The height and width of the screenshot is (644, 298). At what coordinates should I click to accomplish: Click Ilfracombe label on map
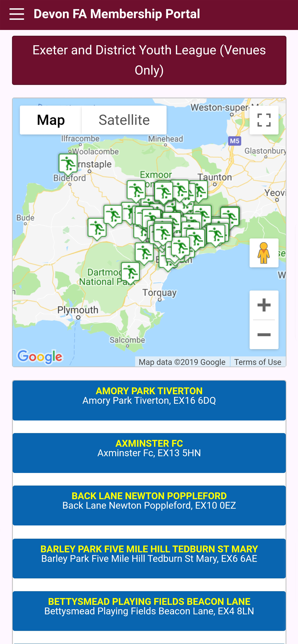tap(80, 138)
